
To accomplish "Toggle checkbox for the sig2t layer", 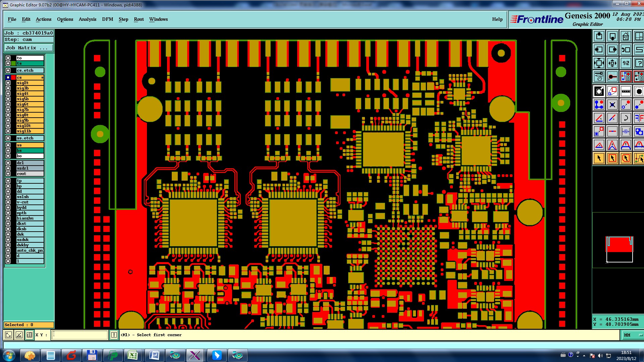I will tap(8, 83).
